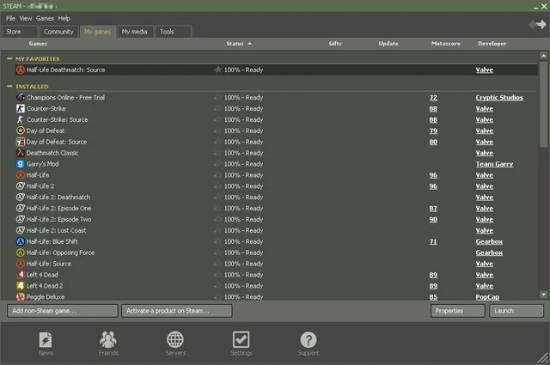Collapse the My Favorites group

(x=9, y=59)
